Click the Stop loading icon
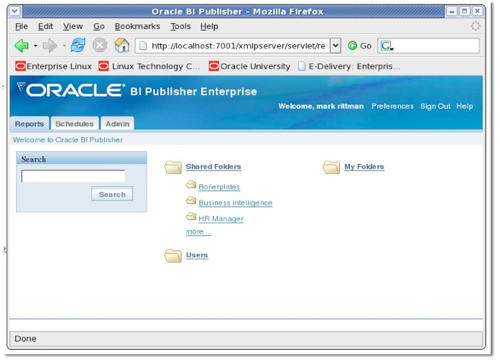500x362 pixels. point(100,45)
